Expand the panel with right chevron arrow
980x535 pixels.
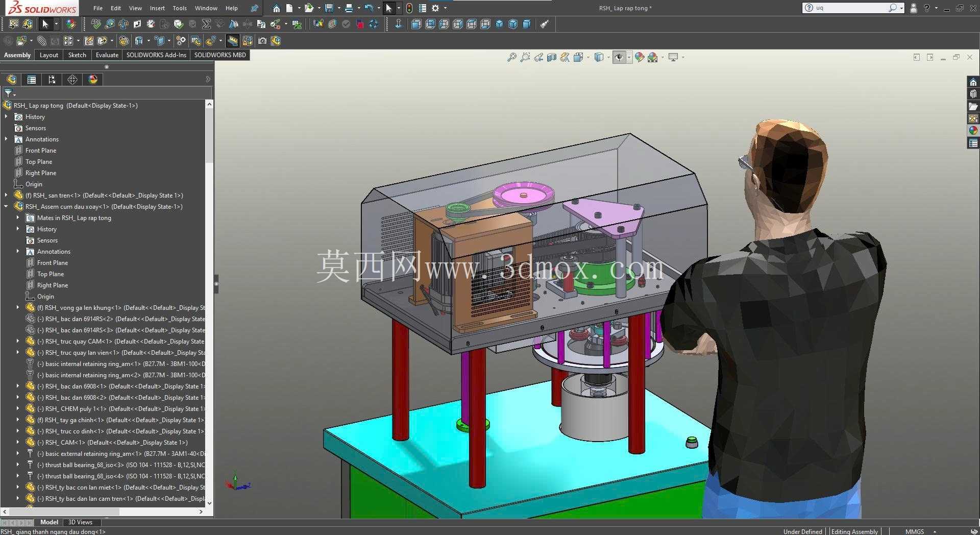[208, 79]
